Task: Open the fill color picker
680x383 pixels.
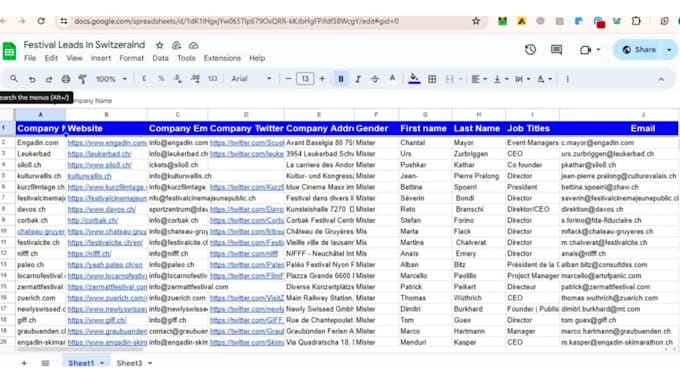Action: pyautogui.click(x=414, y=79)
